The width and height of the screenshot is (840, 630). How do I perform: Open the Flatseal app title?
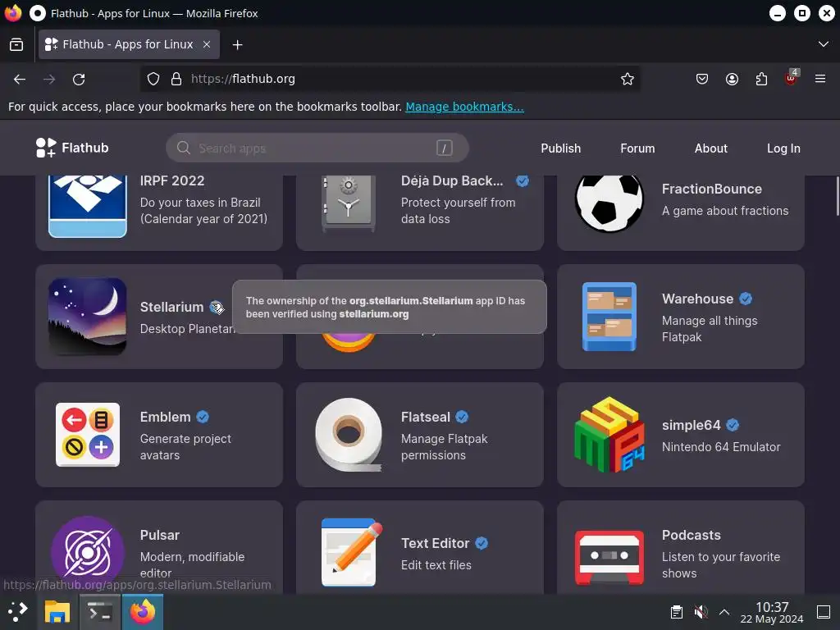426,417
